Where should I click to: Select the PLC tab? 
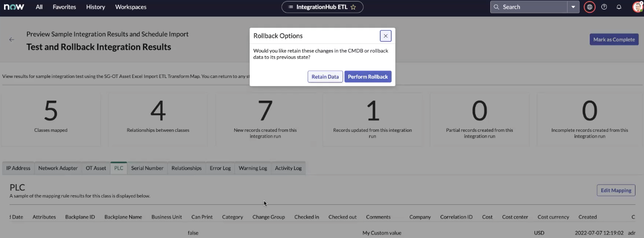(119, 168)
